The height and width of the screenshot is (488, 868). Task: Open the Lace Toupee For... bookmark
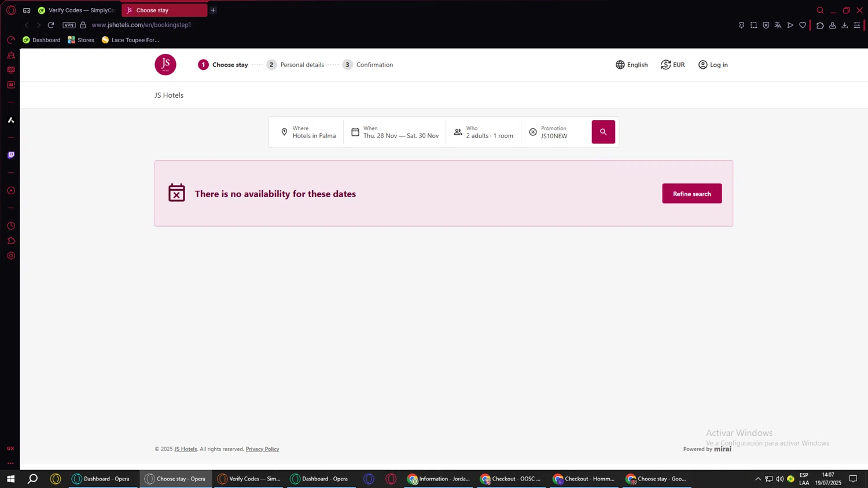(x=130, y=40)
